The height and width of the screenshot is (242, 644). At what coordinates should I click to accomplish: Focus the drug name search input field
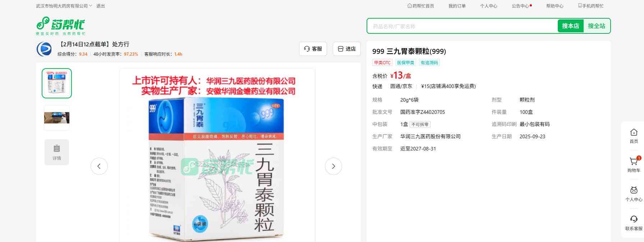point(462,26)
